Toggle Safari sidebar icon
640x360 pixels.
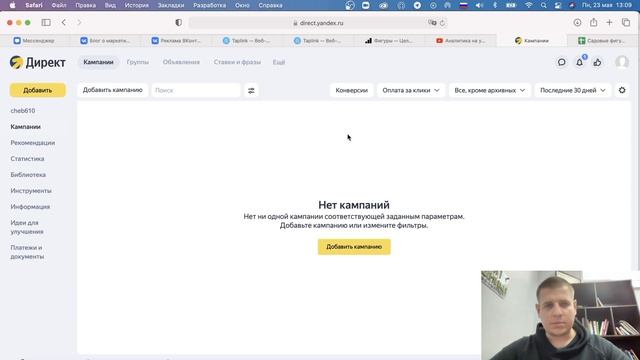pyautogui.click(x=46, y=23)
